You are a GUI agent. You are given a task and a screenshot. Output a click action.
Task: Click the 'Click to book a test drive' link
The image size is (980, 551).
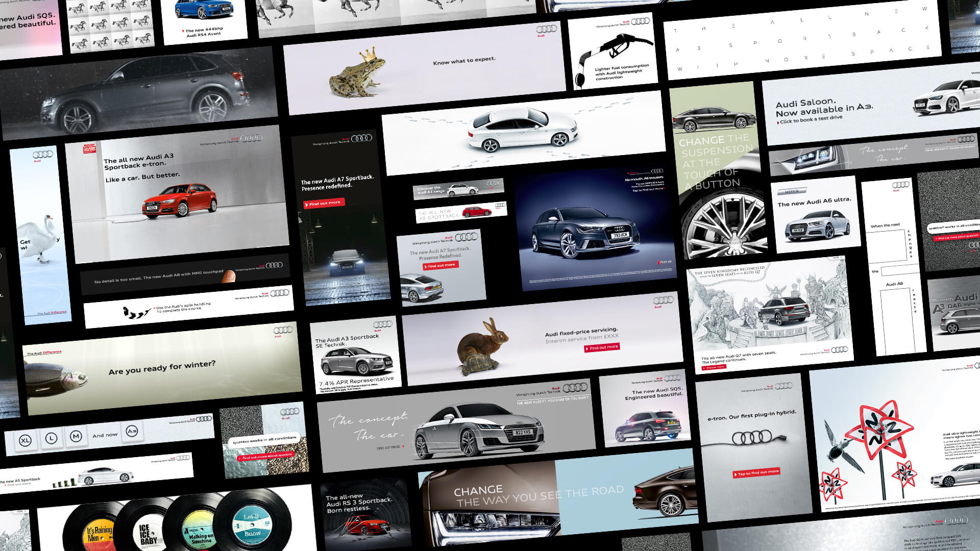(810, 119)
